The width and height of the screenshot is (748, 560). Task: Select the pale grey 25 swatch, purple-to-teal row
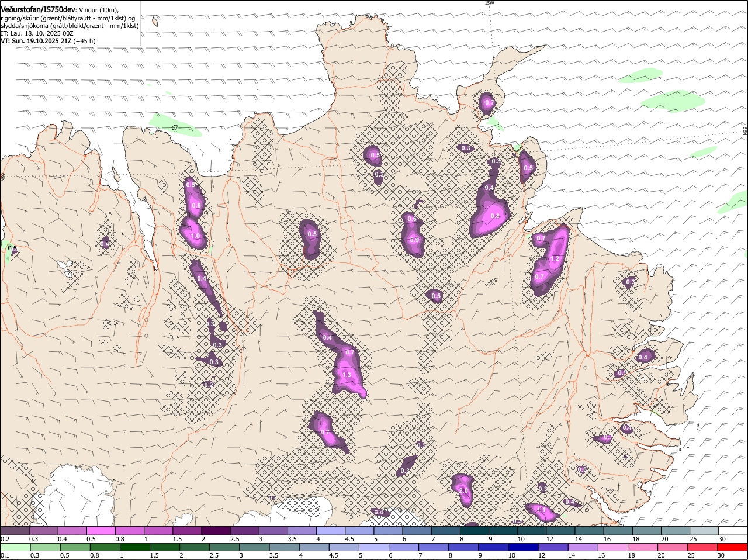point(704,531)
